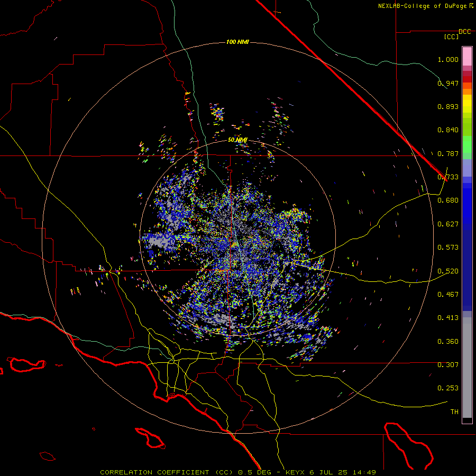This screenshot has width=476, height=476.
Task: Select the 0.360 scale value
Action: click(x=448, y=342)
